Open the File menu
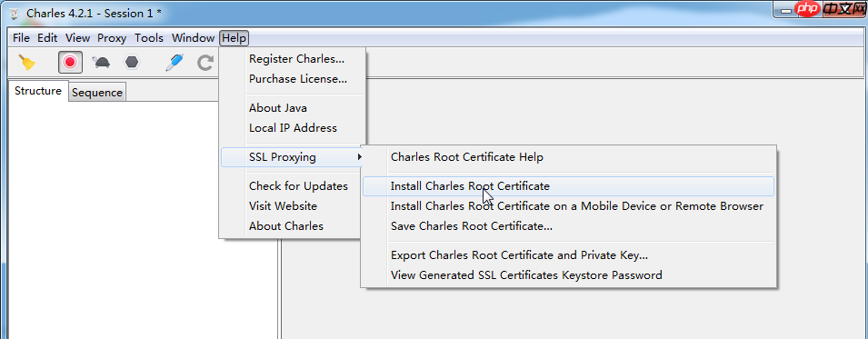868x339 pixels. coord(21,38)
